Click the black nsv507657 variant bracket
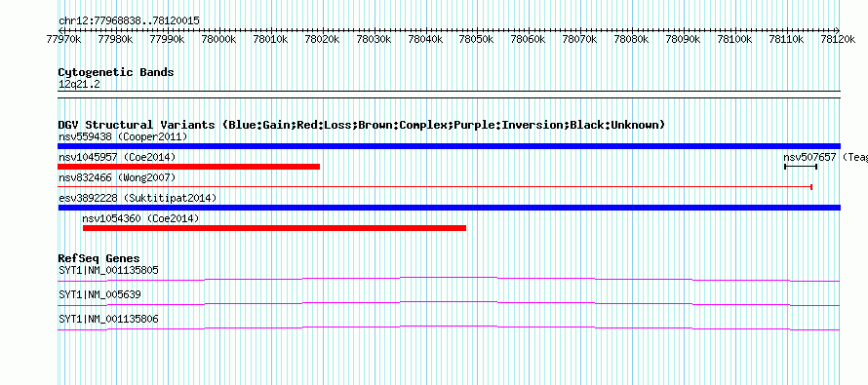868x385 pixels. coord(801,167)
